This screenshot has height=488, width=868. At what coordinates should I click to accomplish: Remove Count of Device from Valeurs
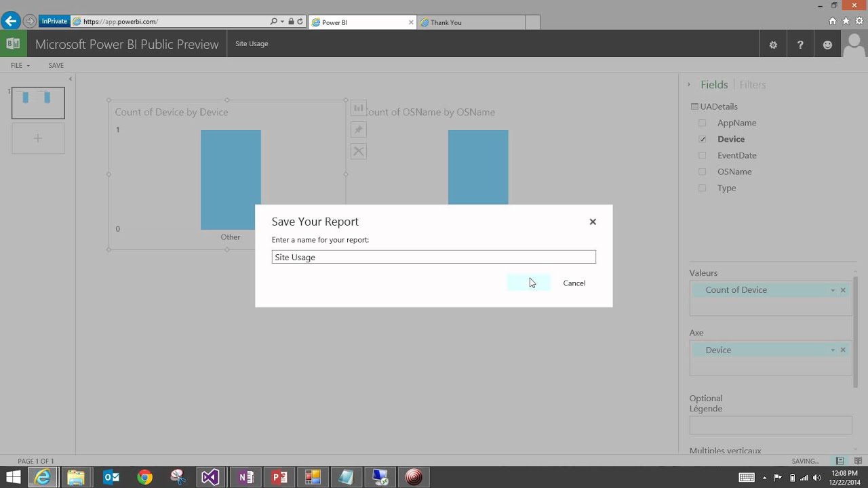(x=843, y=290)
